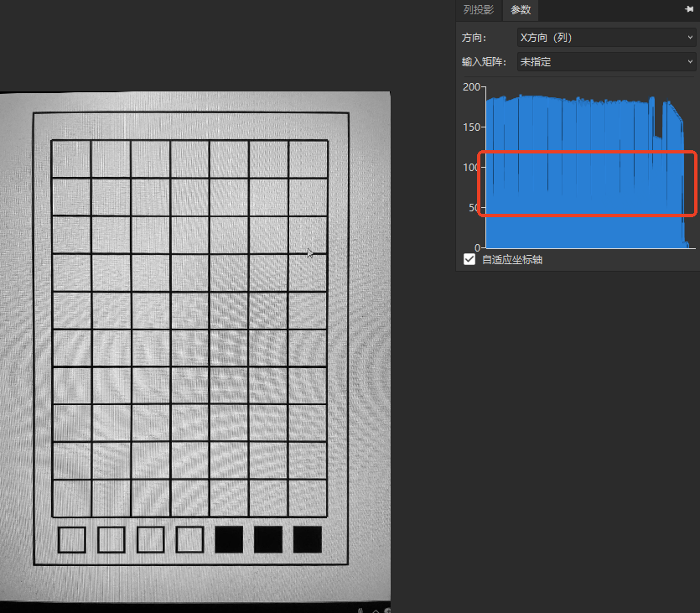The width and height of the screenshot is (700, 613).
Task: Select the rightmost filled black square
Action: coord(308,539)
